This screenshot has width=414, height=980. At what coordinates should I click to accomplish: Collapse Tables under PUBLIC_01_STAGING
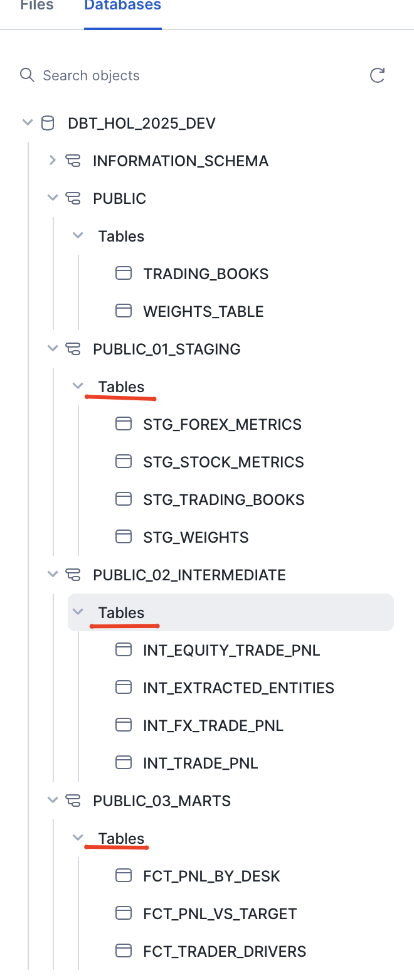point(78,386)
